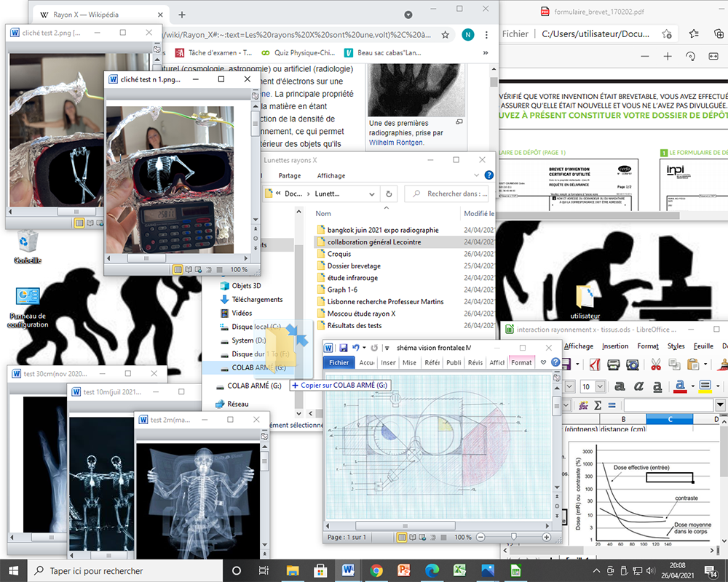The image size is (728, 582).
Task: Open the Fichier tab in shéma vision Word
Action: (339, 362)
